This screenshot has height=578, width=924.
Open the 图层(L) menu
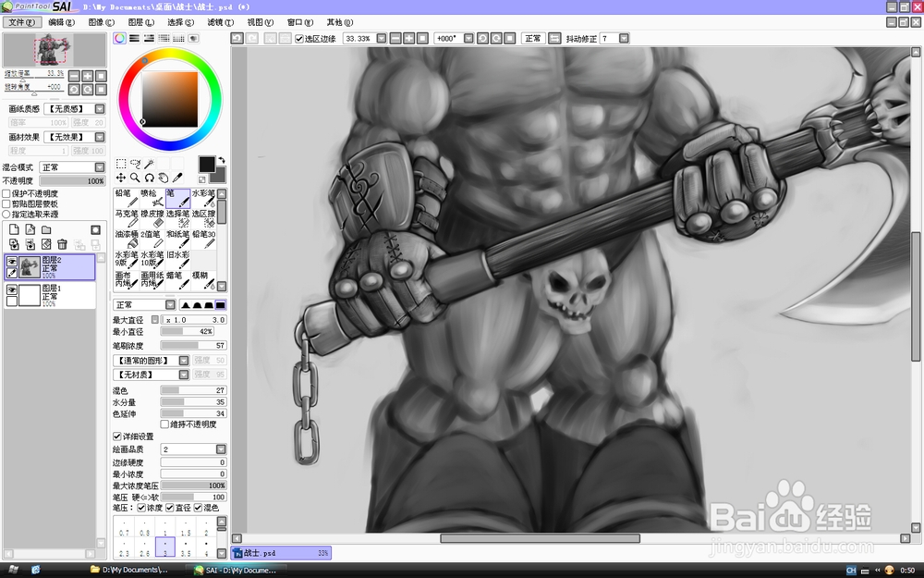141,22
